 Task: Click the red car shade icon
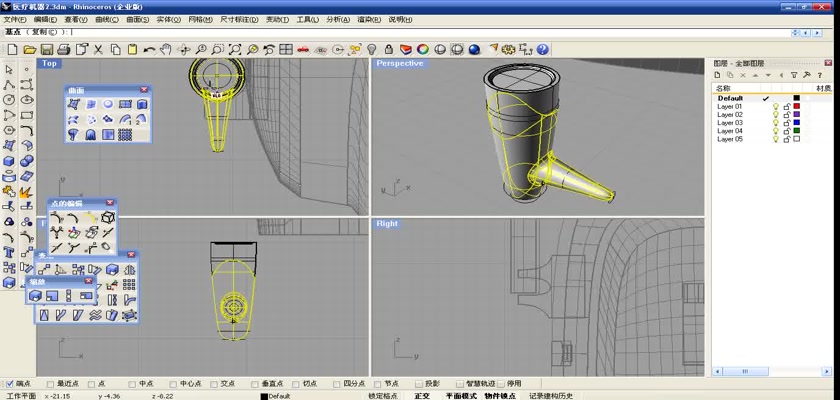(303, 50)
